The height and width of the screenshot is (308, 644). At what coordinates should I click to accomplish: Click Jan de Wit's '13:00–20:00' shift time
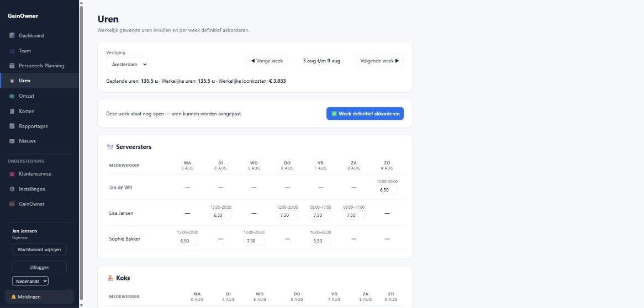click(x=387, y=182)
